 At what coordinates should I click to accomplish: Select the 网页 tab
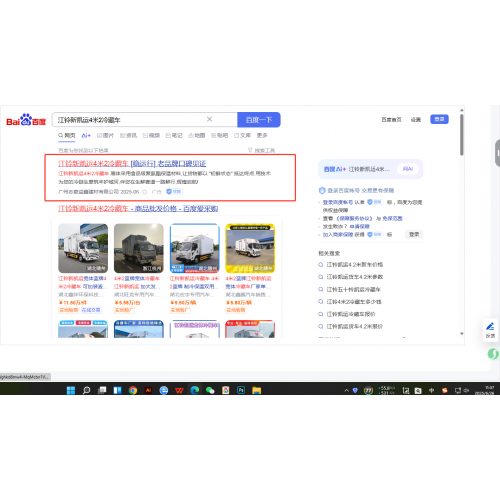point(67,135)
